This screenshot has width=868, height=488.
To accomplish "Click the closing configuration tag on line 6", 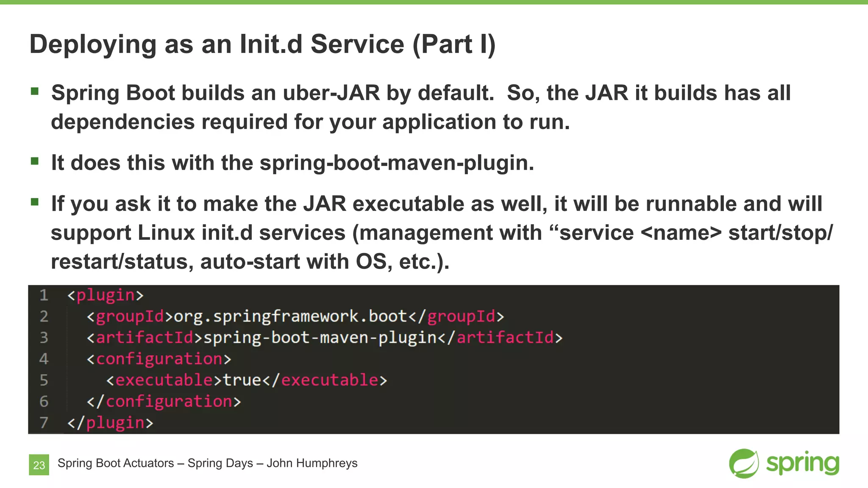I will click(x=164, y=401).
